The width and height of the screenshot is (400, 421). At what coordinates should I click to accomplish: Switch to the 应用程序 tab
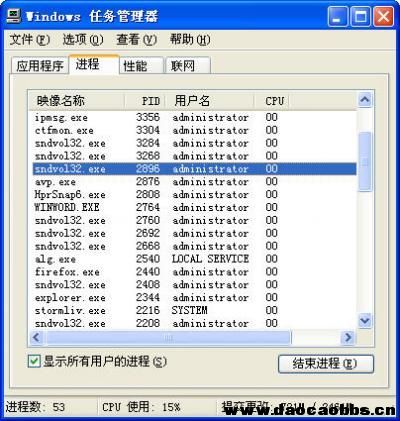click(40, 65)
